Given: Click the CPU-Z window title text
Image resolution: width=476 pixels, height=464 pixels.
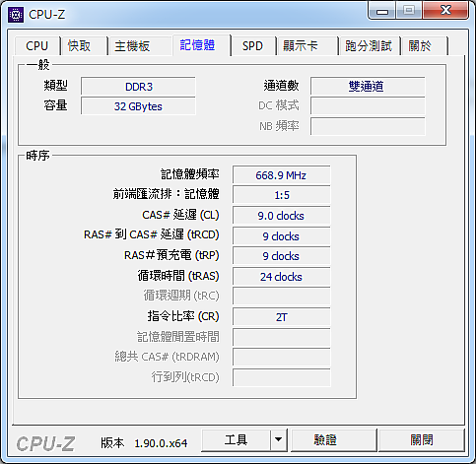Looking at the screenshot, I should [x=47, y=15].
